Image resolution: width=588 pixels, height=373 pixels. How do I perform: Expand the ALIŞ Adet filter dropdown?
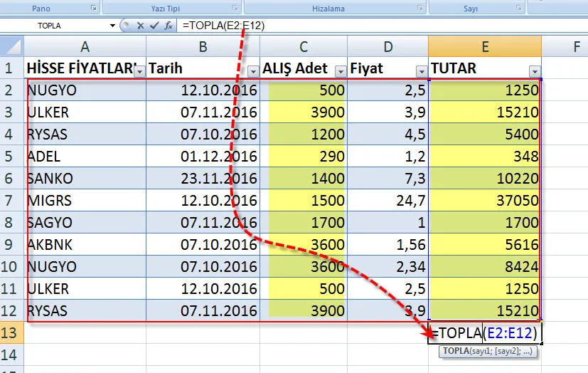[340, 70]
